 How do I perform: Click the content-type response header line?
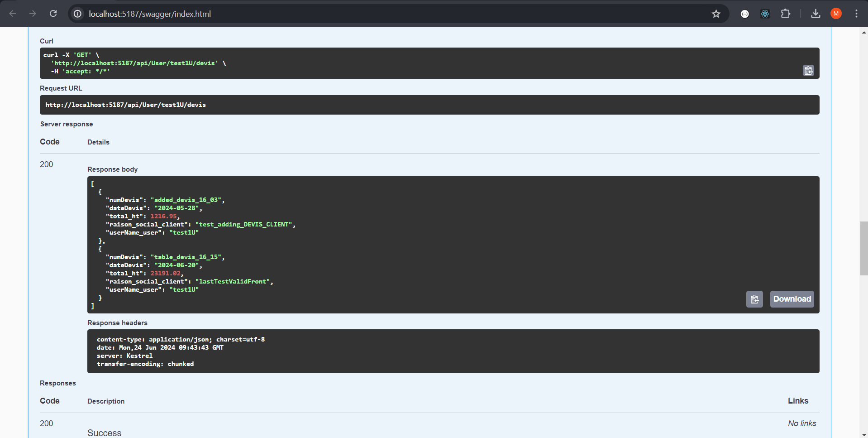(x=181, y=339)
